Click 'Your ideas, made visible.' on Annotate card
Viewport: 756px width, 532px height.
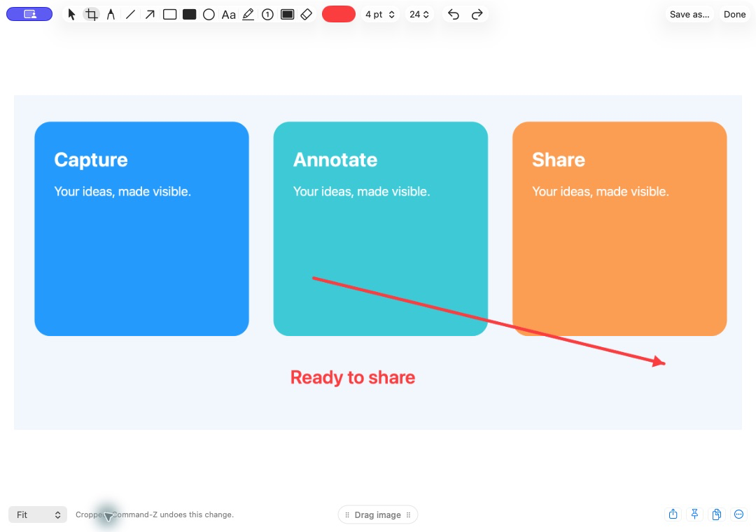(362, 192)
